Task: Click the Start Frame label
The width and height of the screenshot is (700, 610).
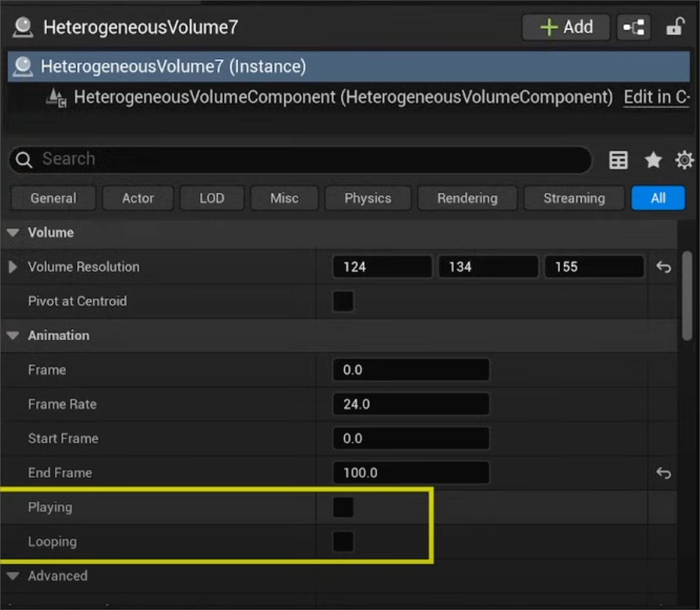Action: tap(63, 438)
